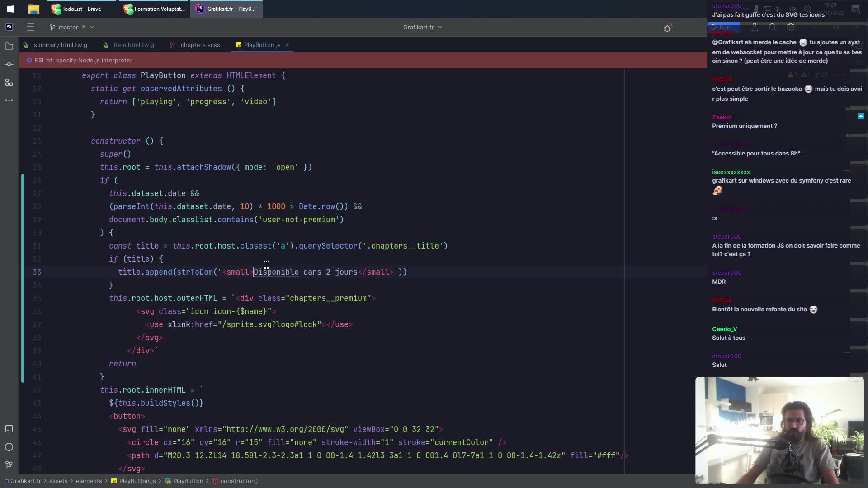Click the ESLint banner icon
The width and height of the screenshot is (868, 488).
click(29, 60)
